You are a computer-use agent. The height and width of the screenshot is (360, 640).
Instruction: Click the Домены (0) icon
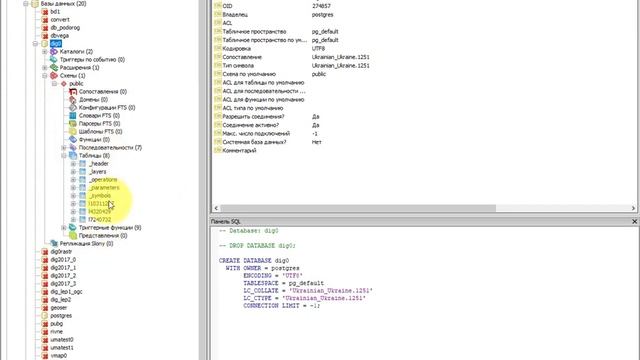73,100
